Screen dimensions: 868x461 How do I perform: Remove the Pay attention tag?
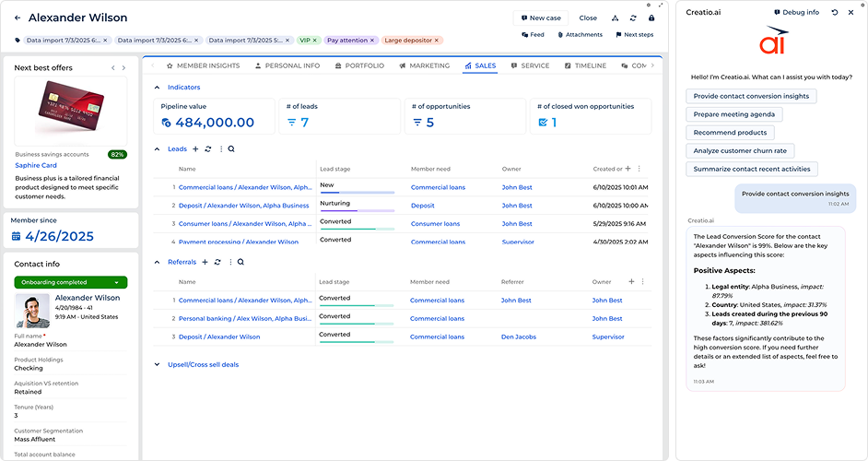pos(372,41)
